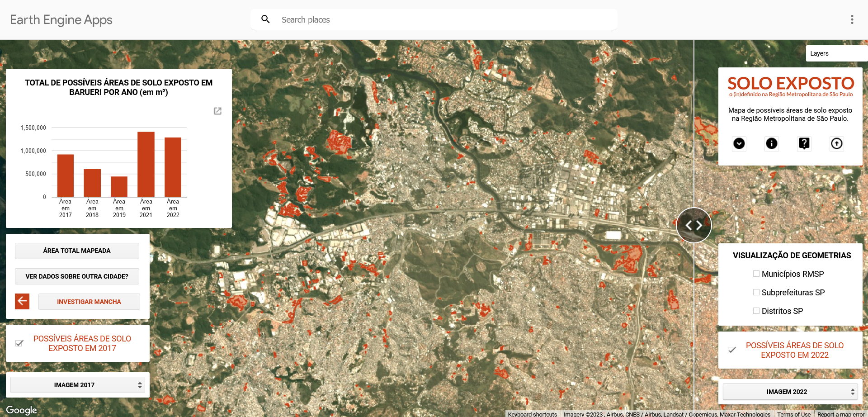Click the red back arrow button
Image resolution: width=868 pixels, height=417 pixels.
[22, 301]
